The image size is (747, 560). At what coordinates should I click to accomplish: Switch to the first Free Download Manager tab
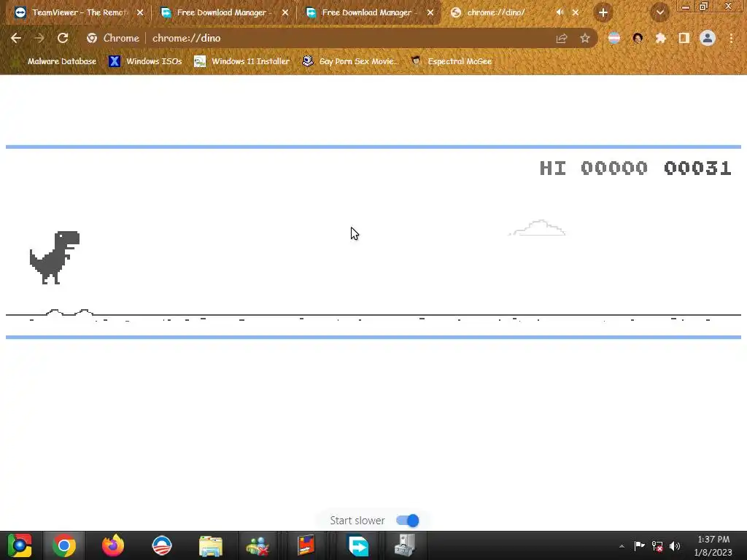[224, 12]
